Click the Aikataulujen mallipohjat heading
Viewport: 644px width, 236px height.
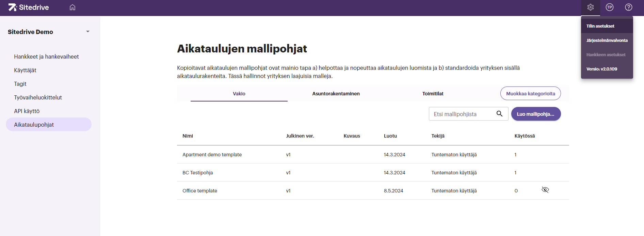pyautogui.click(x=242, y=49)
